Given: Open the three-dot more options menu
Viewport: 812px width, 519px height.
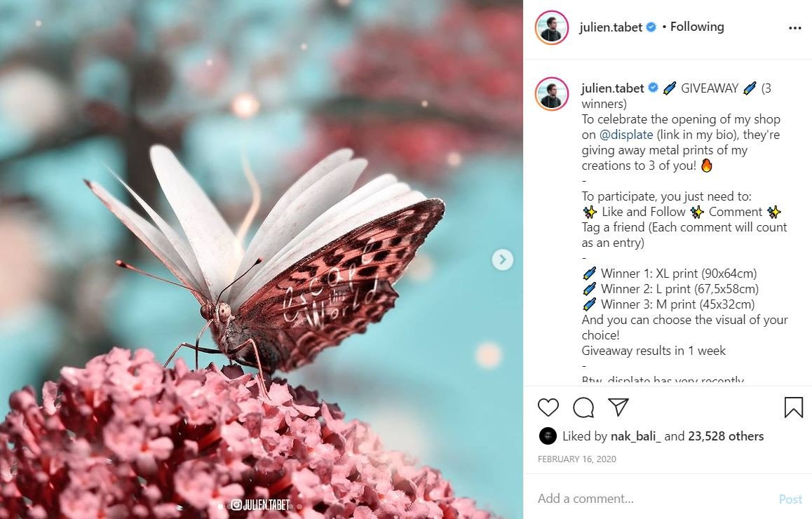Looking at the screenshot, I should [x=795, y=28].
